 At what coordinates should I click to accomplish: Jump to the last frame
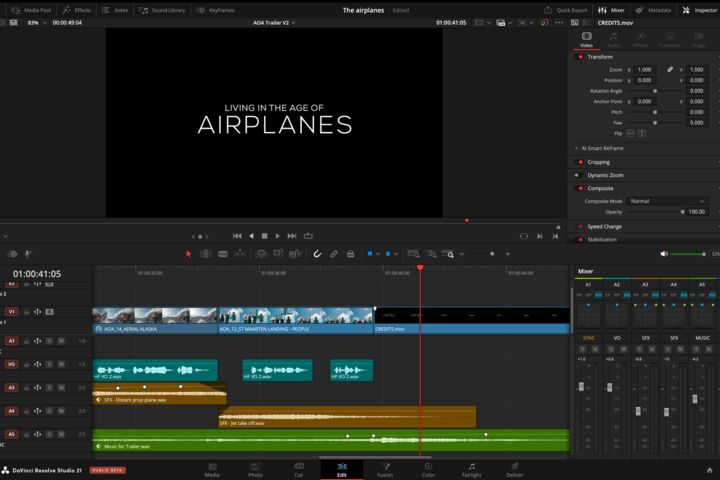[292, 236]
